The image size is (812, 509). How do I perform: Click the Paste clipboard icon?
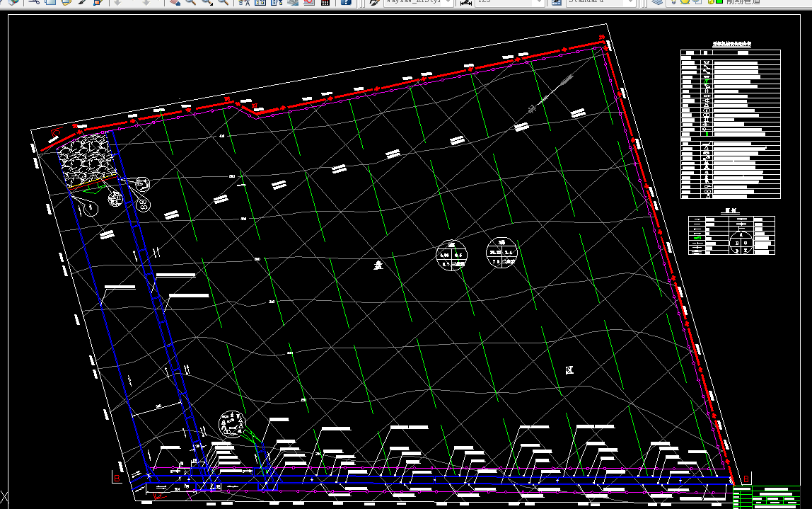pos(66,2)
